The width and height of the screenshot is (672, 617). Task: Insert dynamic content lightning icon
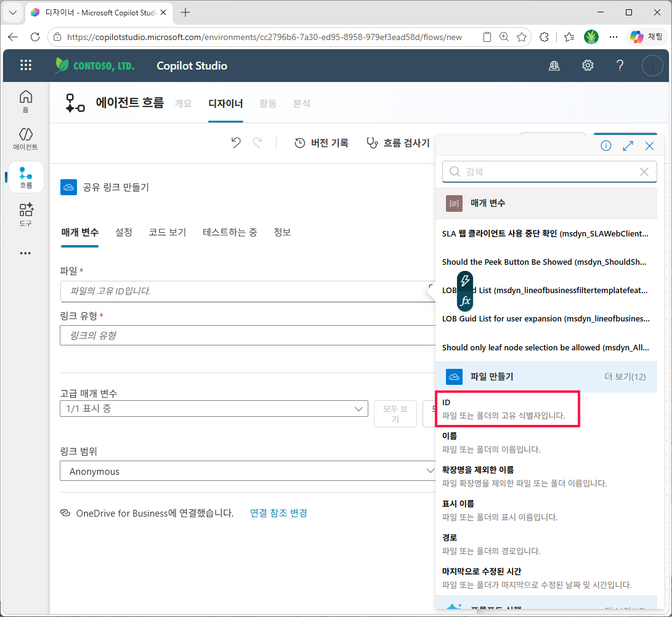[465, 281]
